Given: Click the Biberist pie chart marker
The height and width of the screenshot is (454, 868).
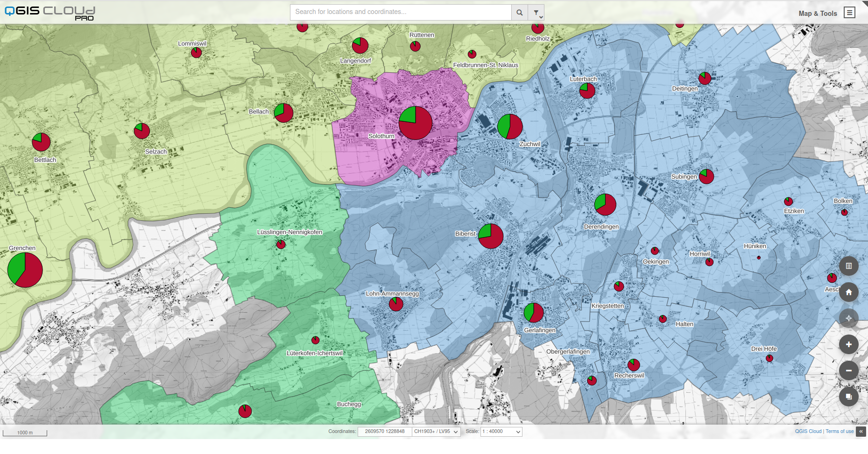Looking at the screenshot, I should (x=491, y=236).
